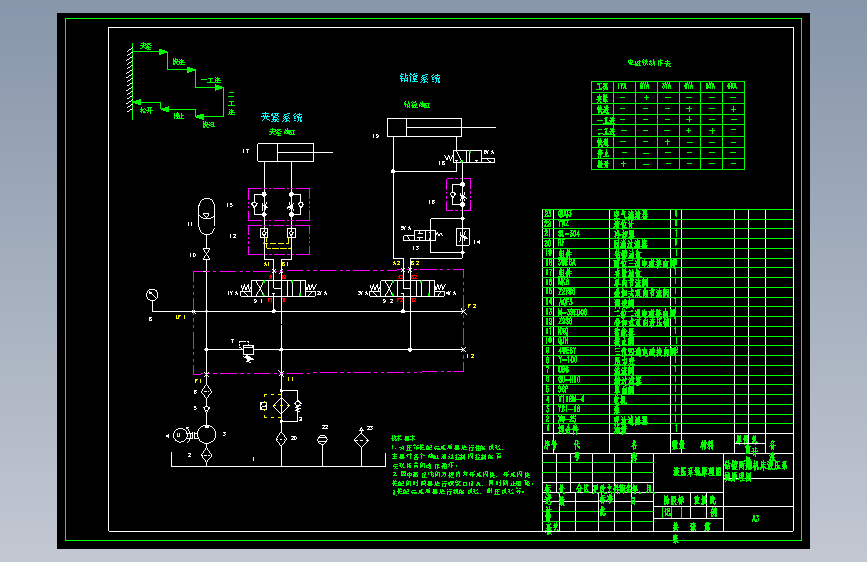The image size is (867, 562).
Task: Click the flow control valve symbol numbered 14
Action: 463,237
